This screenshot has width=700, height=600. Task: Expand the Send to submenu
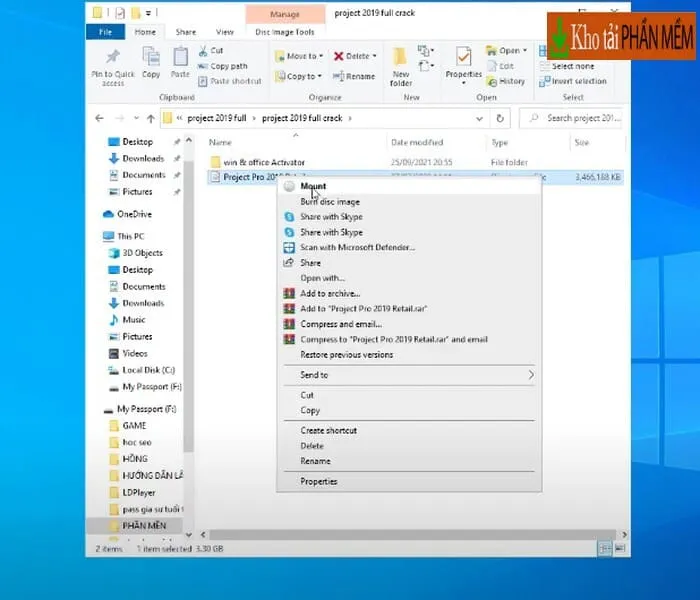point(408,375)
